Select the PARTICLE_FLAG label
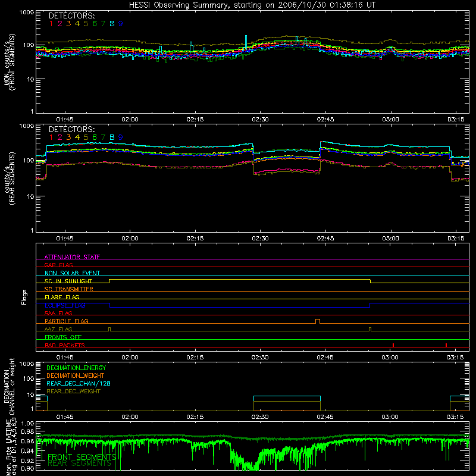The image size is (476, 476). (x=67, y=321)
